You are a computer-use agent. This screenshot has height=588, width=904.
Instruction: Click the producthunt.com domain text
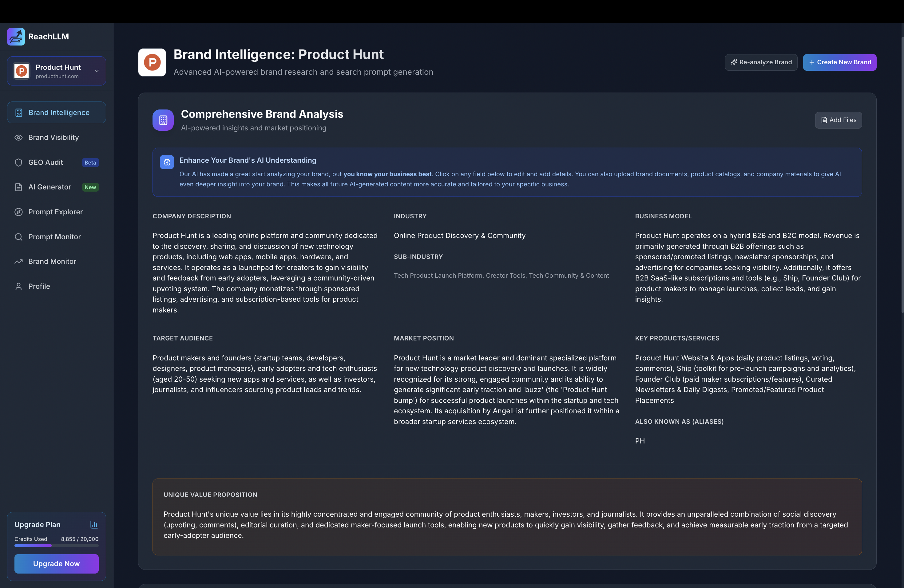click(x=57, y=76)
